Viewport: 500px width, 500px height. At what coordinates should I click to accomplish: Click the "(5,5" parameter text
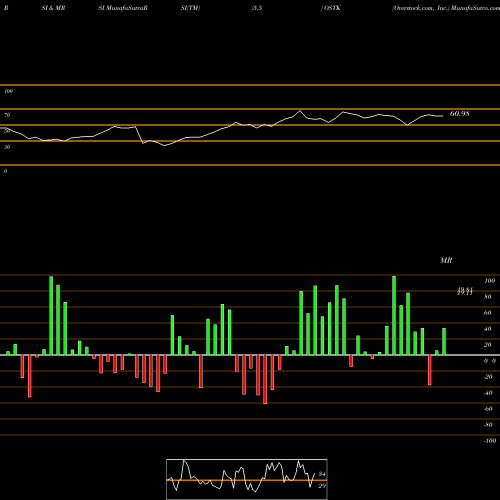257,8
